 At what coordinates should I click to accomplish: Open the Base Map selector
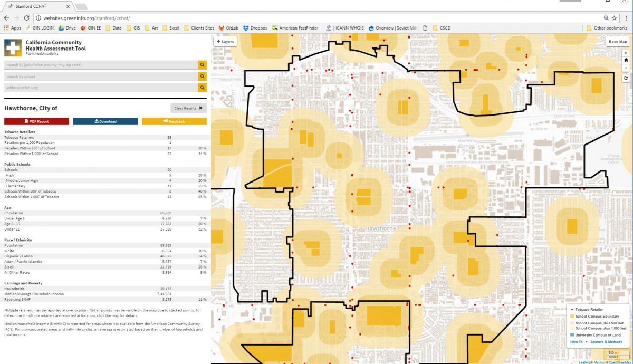[x=618, y=41]
